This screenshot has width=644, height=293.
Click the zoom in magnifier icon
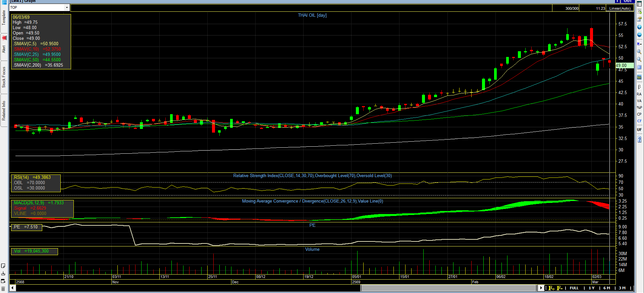pyautogui.click(x=639, y=52)
